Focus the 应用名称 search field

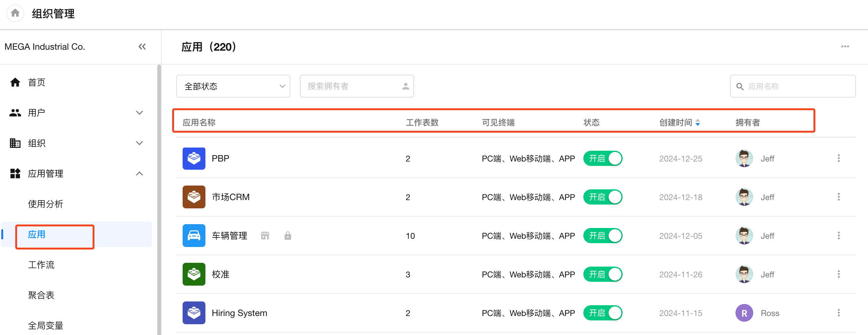797,86
